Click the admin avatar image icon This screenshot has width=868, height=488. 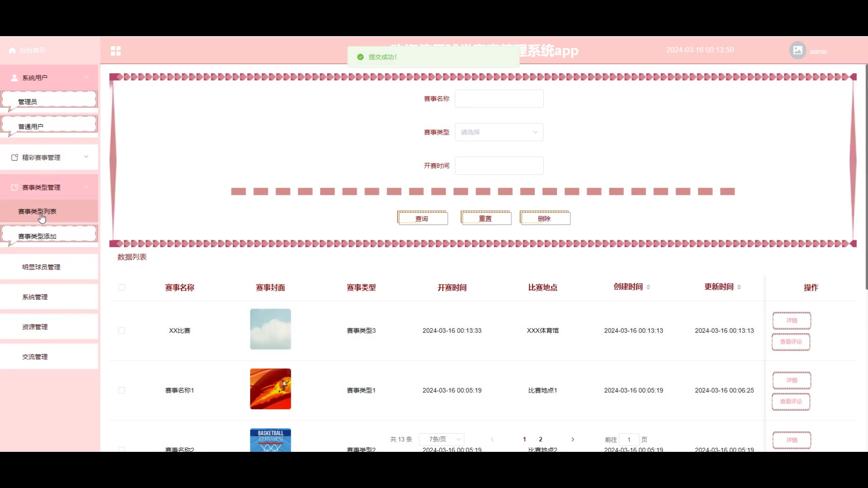tap(797, 50)
